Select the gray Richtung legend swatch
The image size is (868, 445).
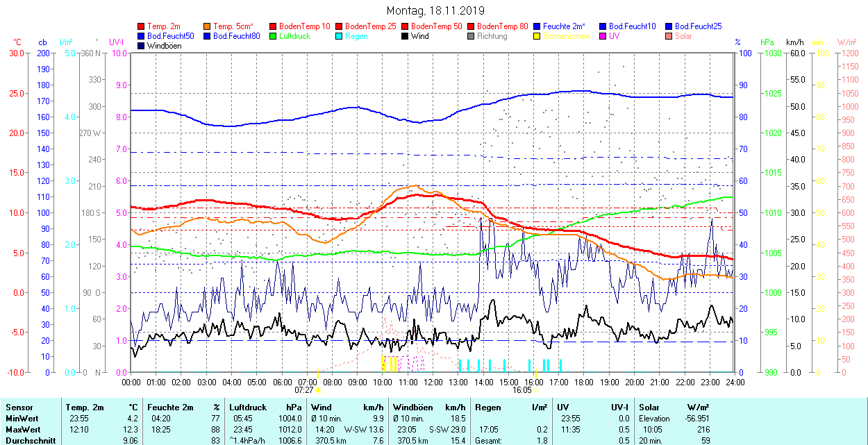(471, 36)
